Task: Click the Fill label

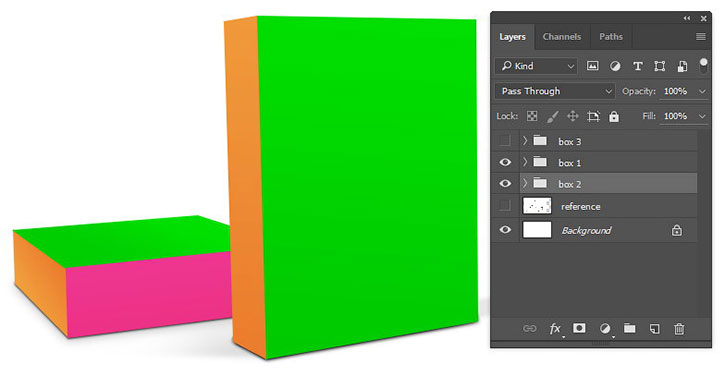Action: (649, 116)
